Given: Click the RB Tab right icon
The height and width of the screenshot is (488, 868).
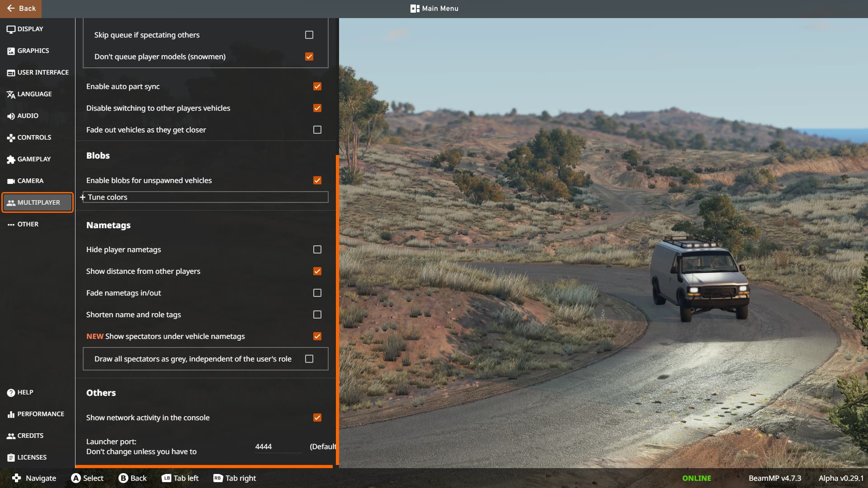Looking at the screenshot, I should pos(218,478).
